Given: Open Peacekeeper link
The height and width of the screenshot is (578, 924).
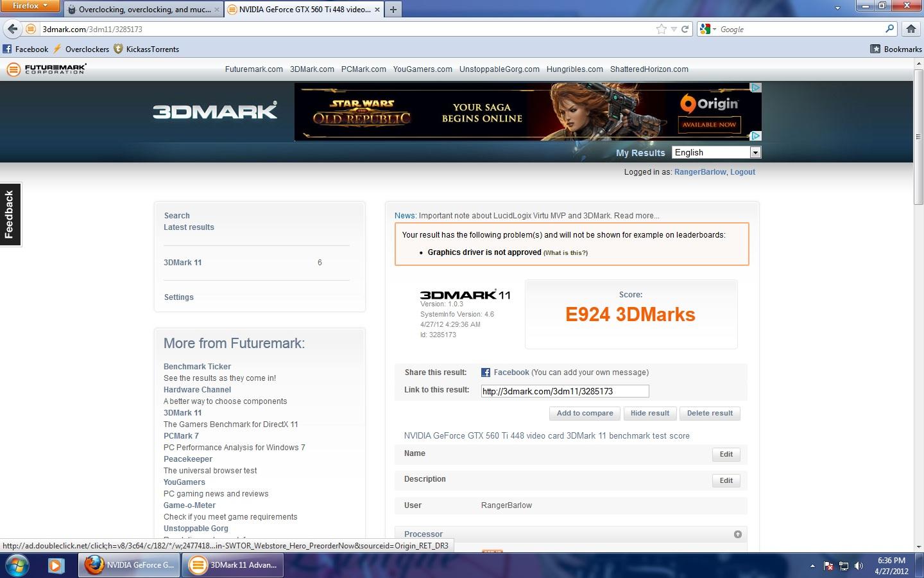Looking at the screenshot, I should [188, 459].
